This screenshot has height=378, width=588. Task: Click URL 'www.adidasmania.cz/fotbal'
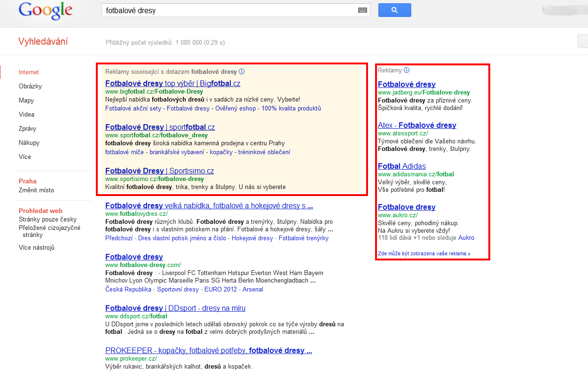[416, 174]
